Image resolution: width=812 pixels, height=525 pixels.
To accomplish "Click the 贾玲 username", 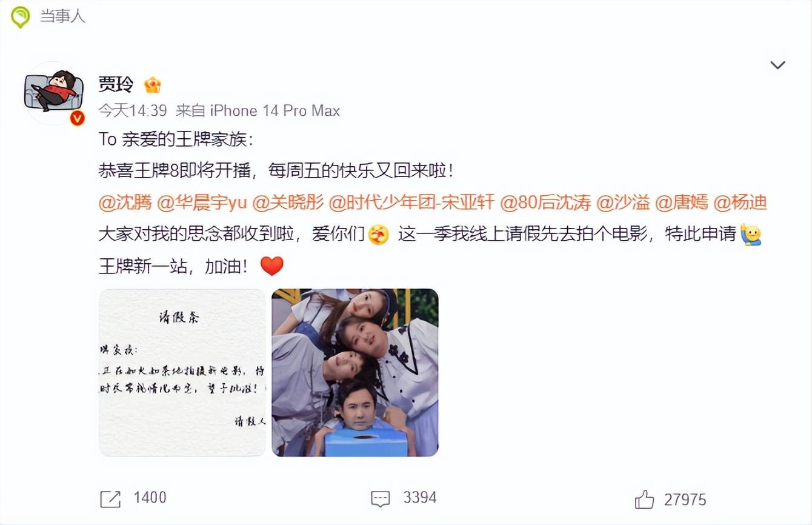I will point(116,85).
